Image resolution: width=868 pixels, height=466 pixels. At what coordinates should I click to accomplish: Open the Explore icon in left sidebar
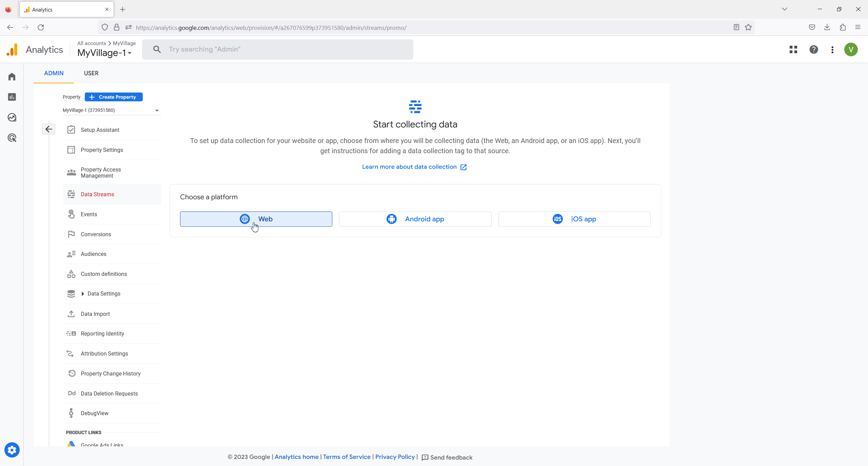point(12,117)
